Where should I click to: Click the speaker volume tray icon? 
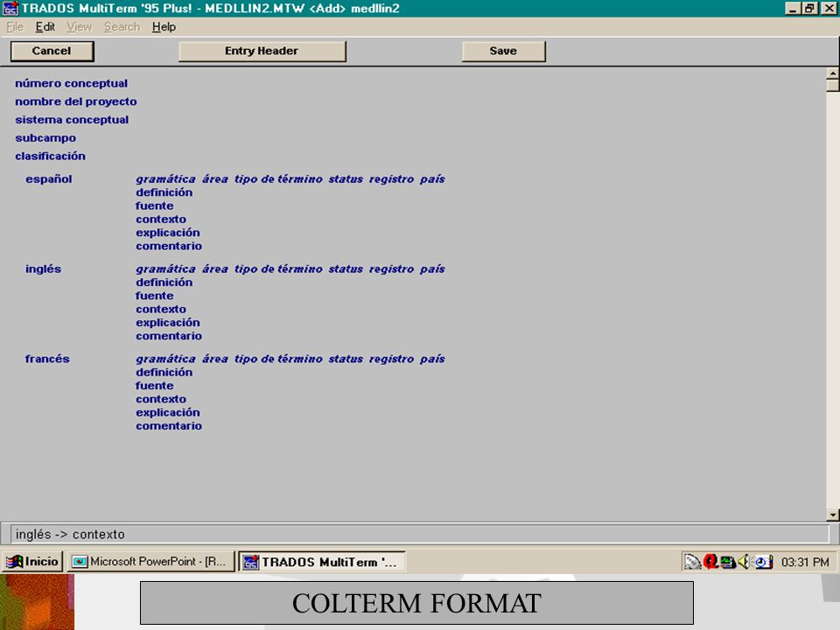[744, 562]
